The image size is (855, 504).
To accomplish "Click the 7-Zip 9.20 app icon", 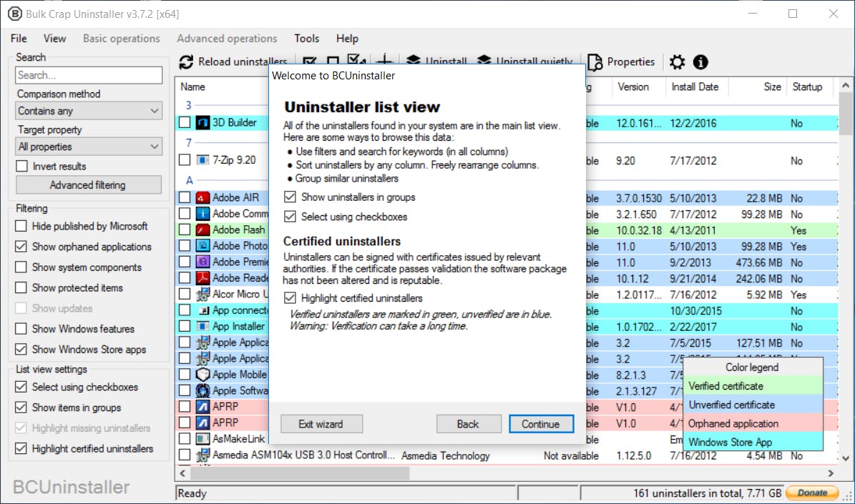I will click(203, 160).
